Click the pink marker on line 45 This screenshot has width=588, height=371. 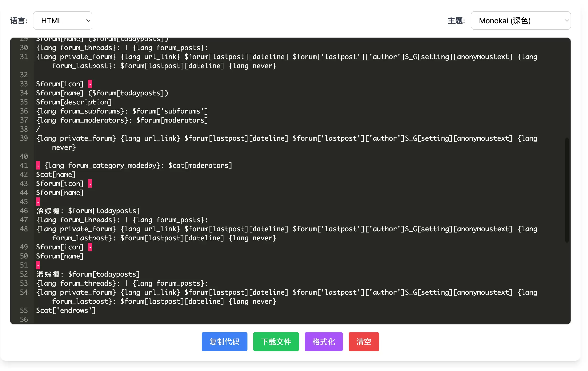pos(38,202)
